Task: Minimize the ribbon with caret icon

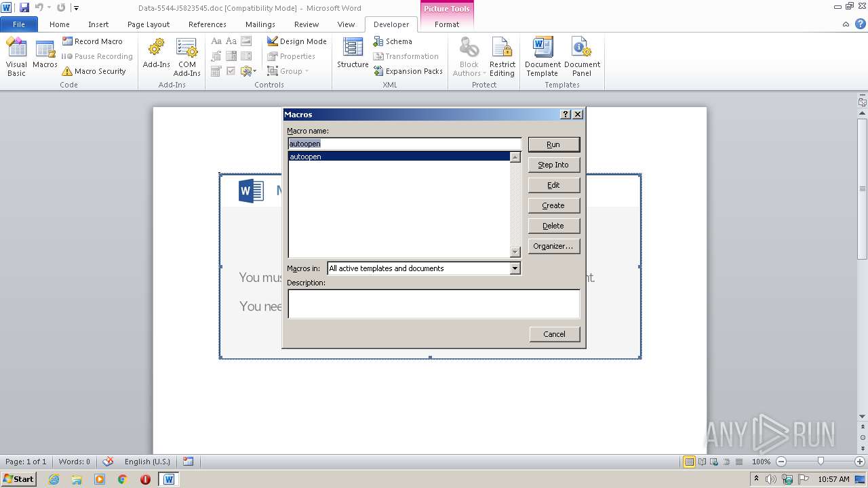Action: (x=846, y=24)
